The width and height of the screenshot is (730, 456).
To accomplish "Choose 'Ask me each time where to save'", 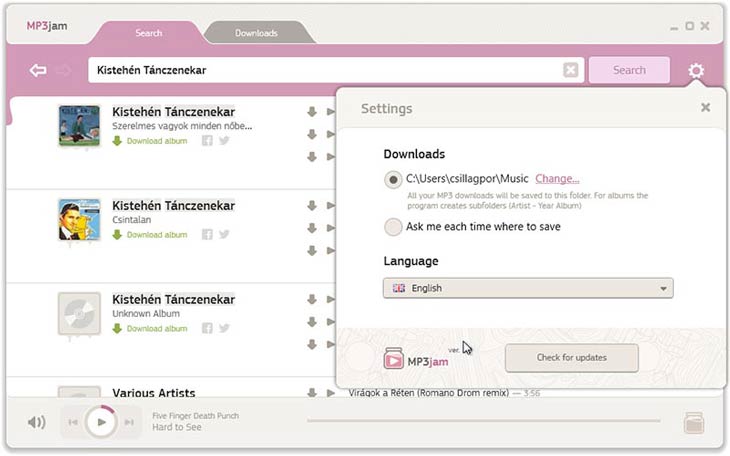I will click(x=393, y=227).
